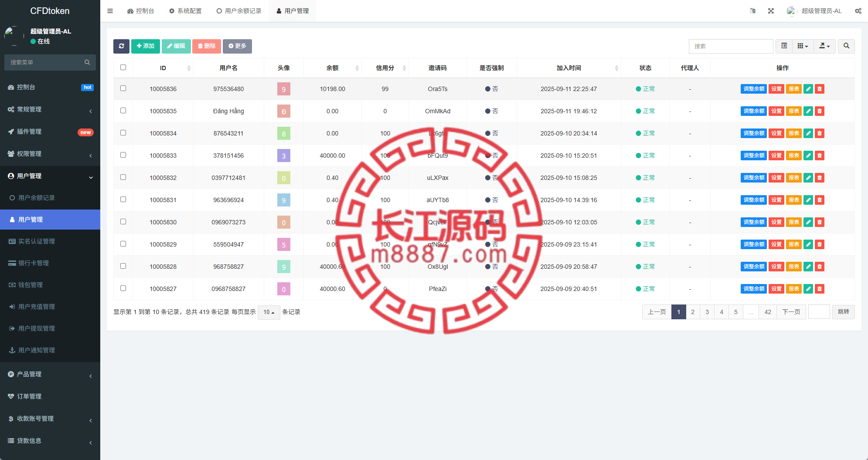Toggle the forced switch for user 10005836
The width and height of the screenshot is (868, 460).
coord(491,89)
